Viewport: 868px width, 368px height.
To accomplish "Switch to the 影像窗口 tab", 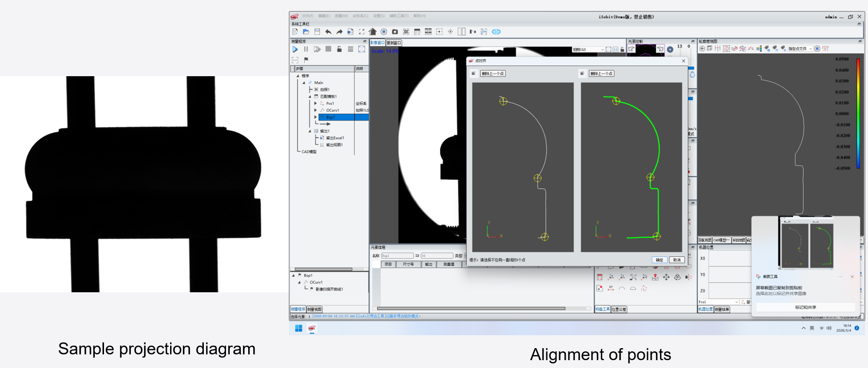I will pyautogui.click(x=378, y=42).
